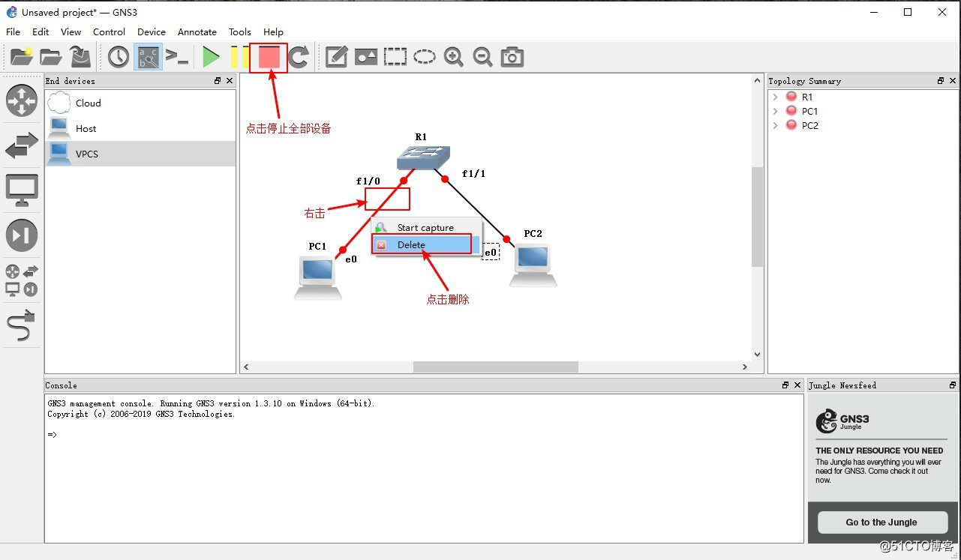Select R1 entry in Topology Summary
This screenshot has height=560, width=961.
coord(807,97)
